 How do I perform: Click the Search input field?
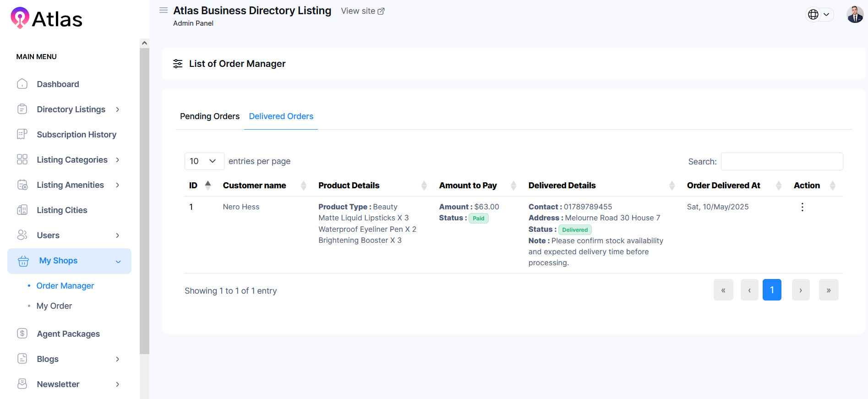[781, 162]
